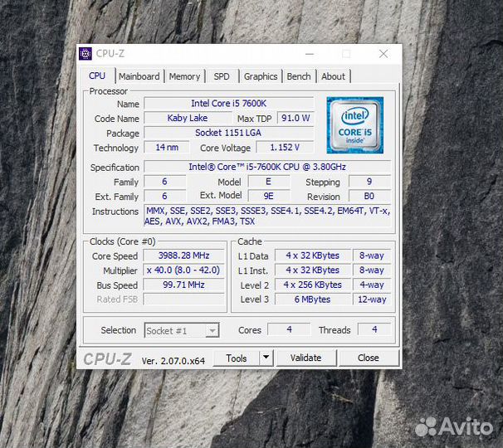Click the Name field Intel Core i5 7600K
This screenshot has height=448, width=503.
[x=229, y=103]
